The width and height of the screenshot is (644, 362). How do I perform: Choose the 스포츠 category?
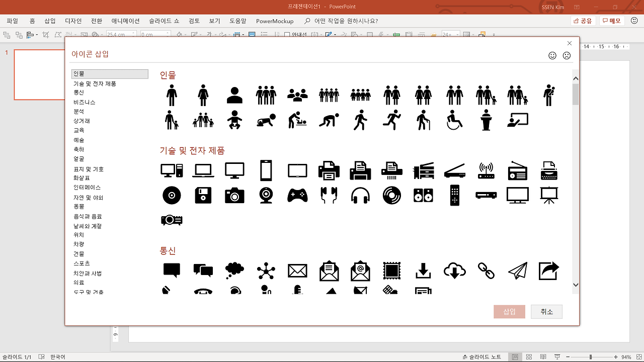(x=82, y=263)
